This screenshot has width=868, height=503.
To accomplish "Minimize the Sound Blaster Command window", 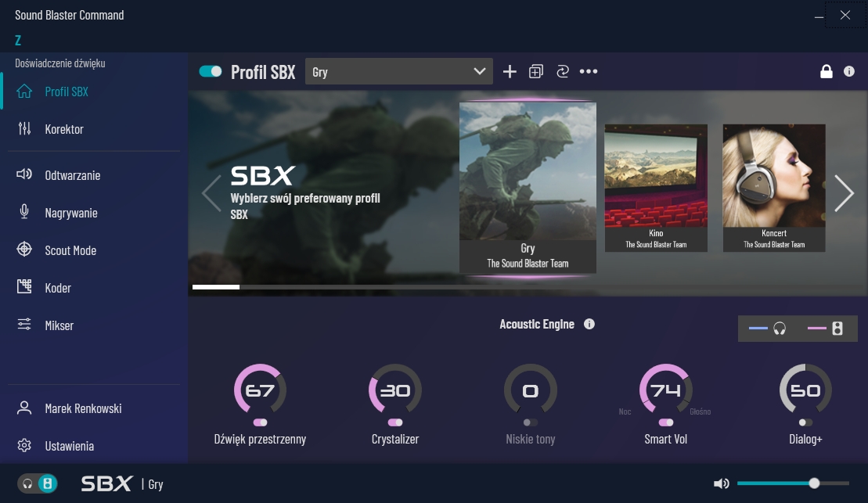I will [819, 16].
